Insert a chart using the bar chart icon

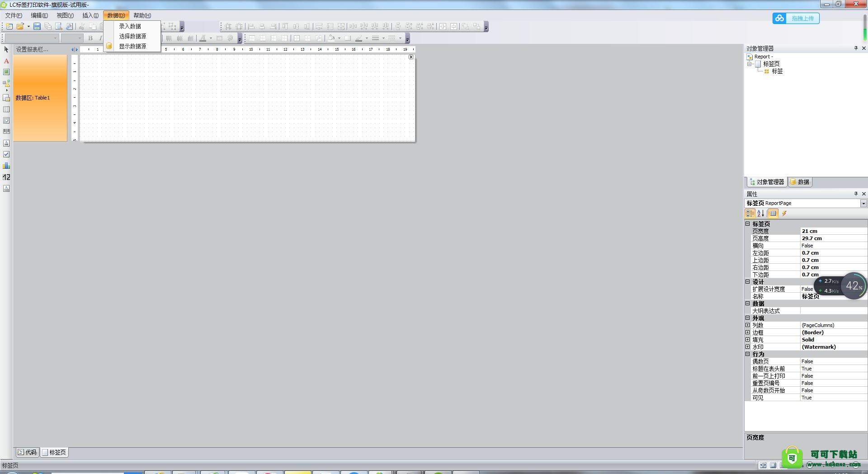pos(6,166)
